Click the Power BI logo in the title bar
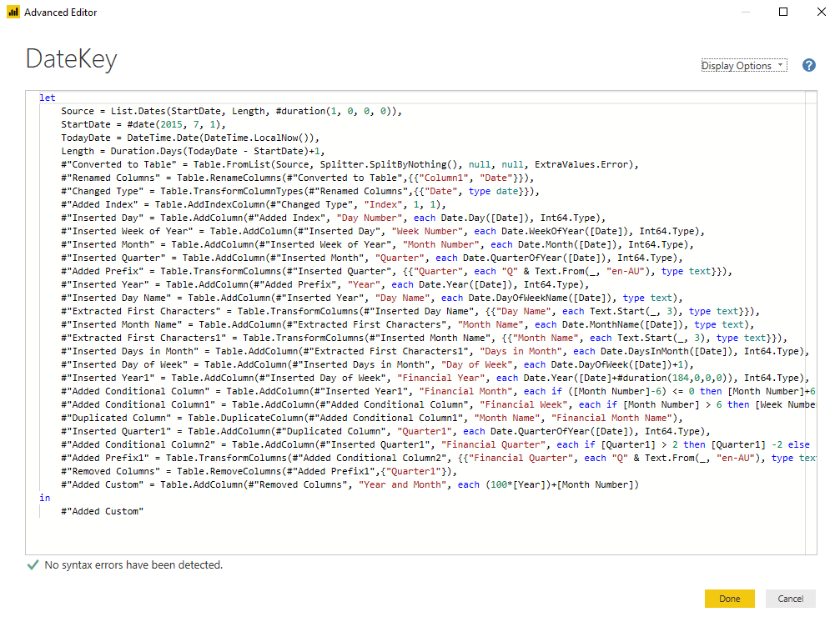This screenshot has height=632, width=840. pos(13,12)
